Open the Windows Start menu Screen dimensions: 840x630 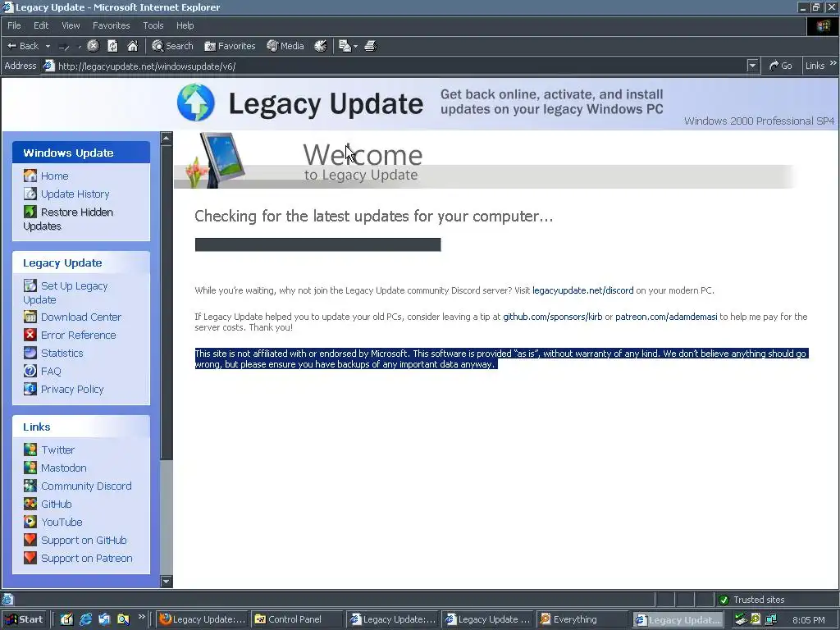(24, 619)
